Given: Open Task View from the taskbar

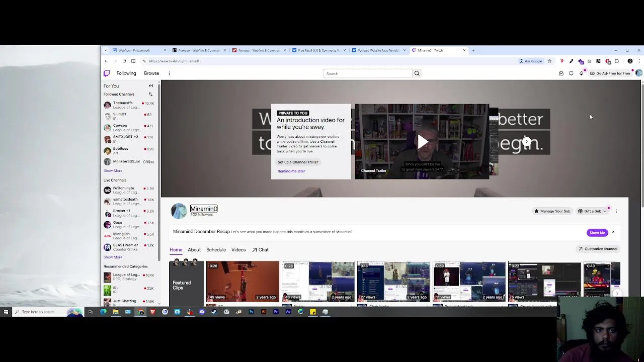Looking at the screenshot, I should tap(91, 312).
